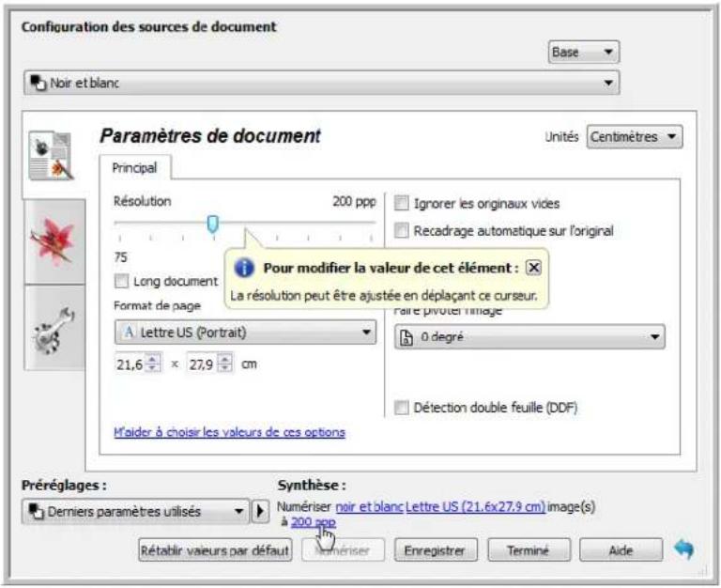This screenshot has width=721, height=588.
Task: Select the Principal tab
Action: click(x=134, y=168)
